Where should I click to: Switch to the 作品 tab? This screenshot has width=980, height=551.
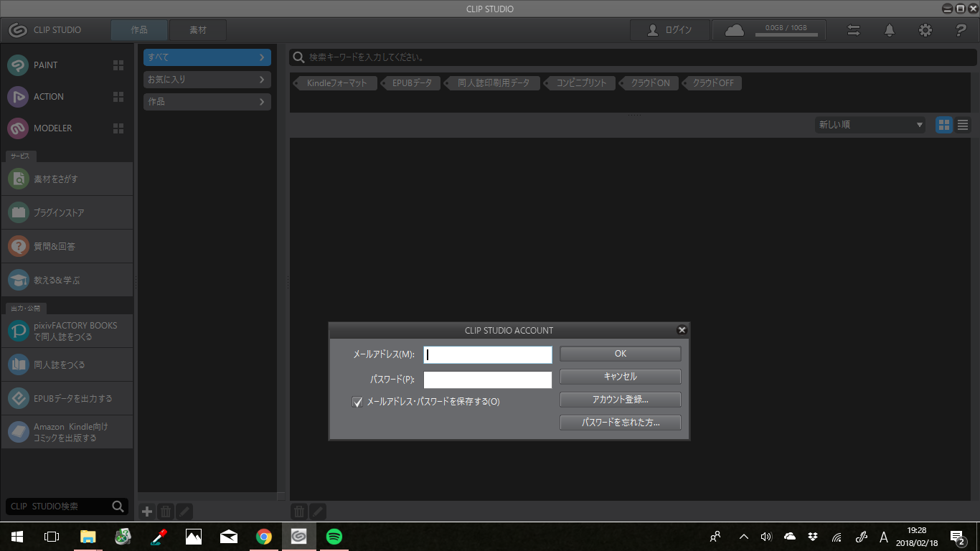pyautogui.click(x=139, y=30)
